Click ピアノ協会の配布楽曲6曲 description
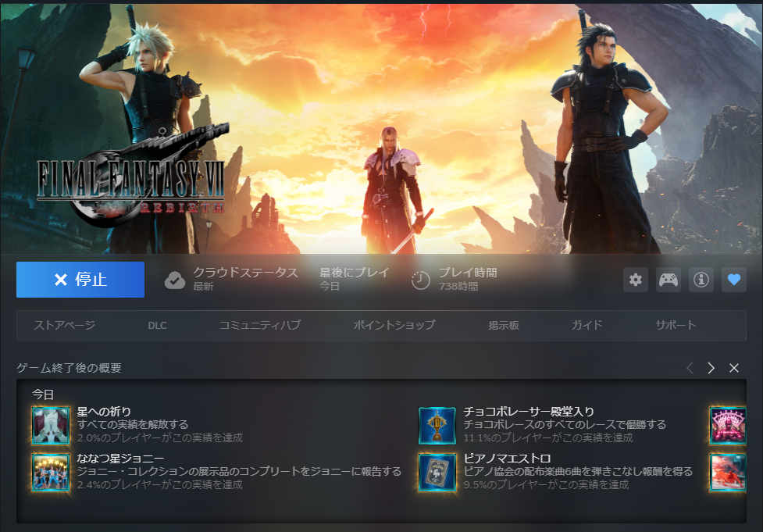The height and width of the screenshot is (532, 763). tap(578, 471)
